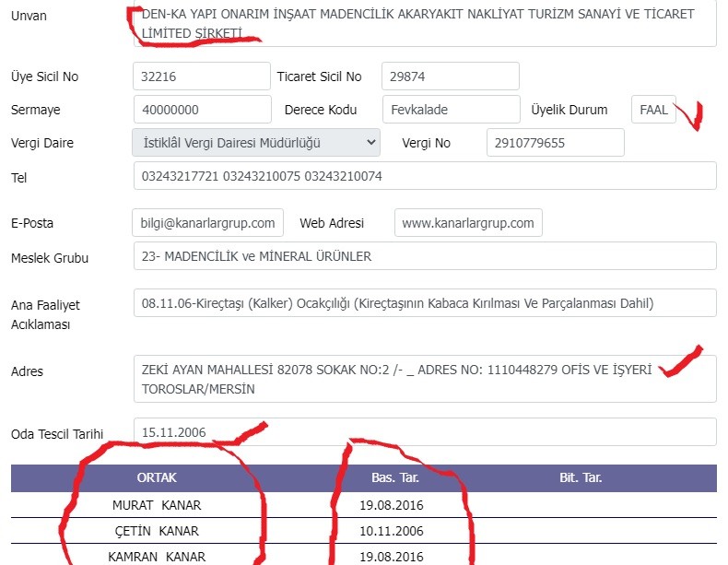Click the Adres label
This screenshot has height=565, width=728.
27,371
